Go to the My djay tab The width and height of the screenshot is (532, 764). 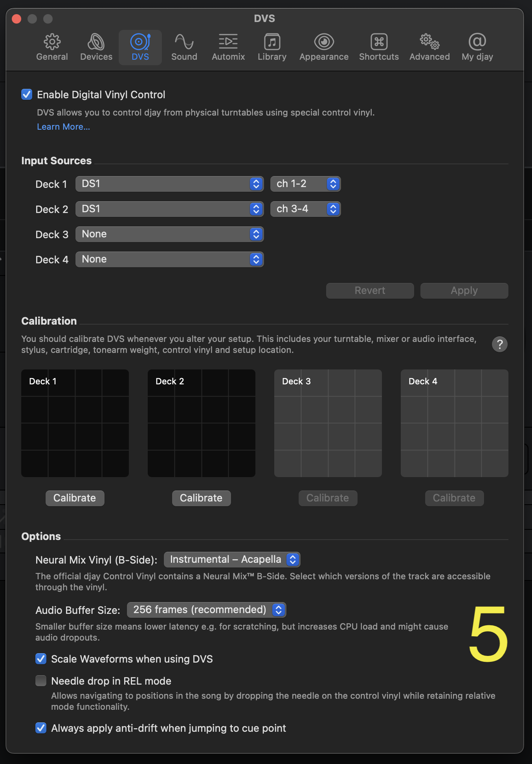tap(477, 47)
